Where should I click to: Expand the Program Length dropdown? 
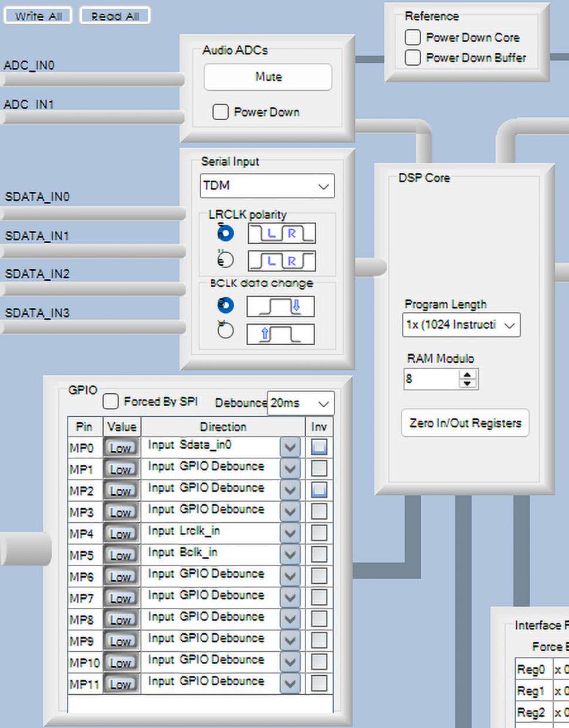point(461,325)
